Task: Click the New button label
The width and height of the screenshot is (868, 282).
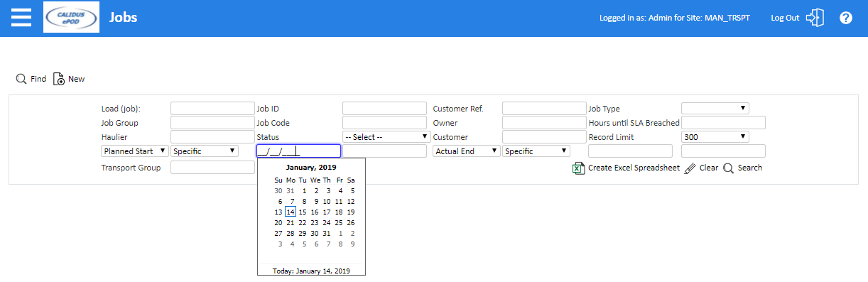Action: [x=77, y=79]
